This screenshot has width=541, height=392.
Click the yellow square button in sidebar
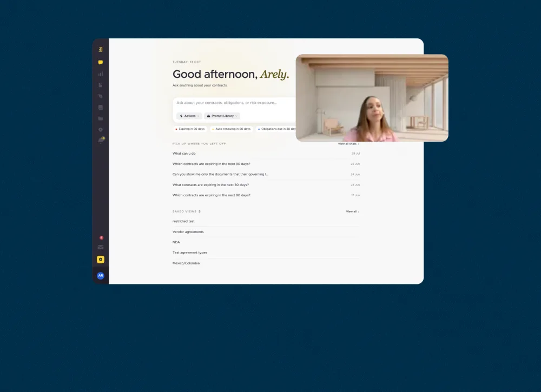click(101, 260)
